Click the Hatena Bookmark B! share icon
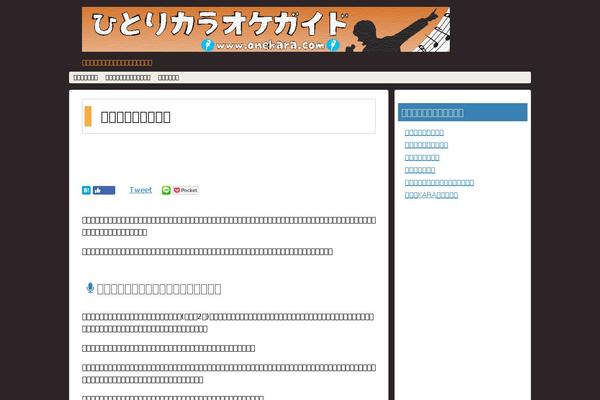Screen dimensions: 600x400 click(86, 190)
